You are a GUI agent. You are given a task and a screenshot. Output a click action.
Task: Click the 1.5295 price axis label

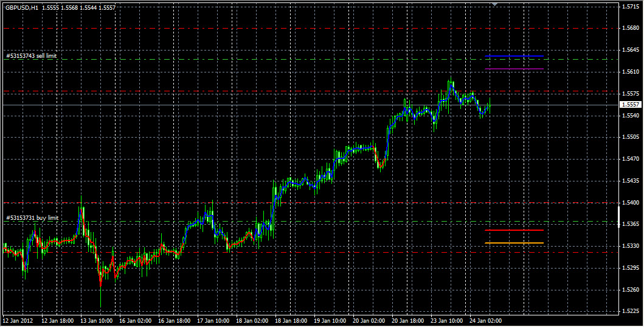coord(631,268)
